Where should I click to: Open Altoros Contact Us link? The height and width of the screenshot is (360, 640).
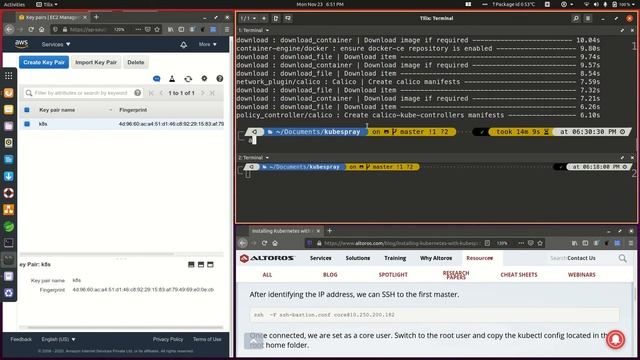(x=581, y=258)
